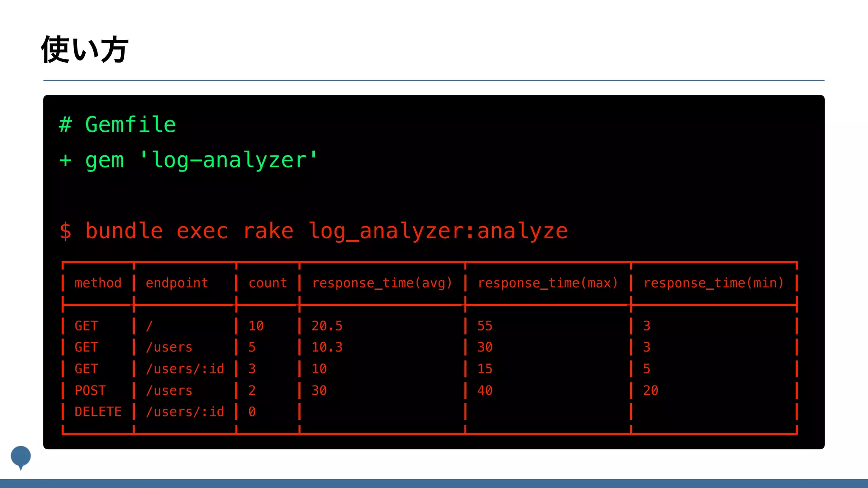The image size is (868, 488).
Task: Click the '# Gemfile' comment line
Action: coord(117,125)
